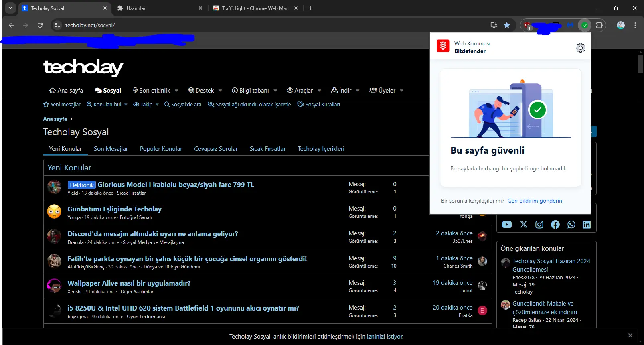Click the TrafficLight green check extension icon

(585, 25)
